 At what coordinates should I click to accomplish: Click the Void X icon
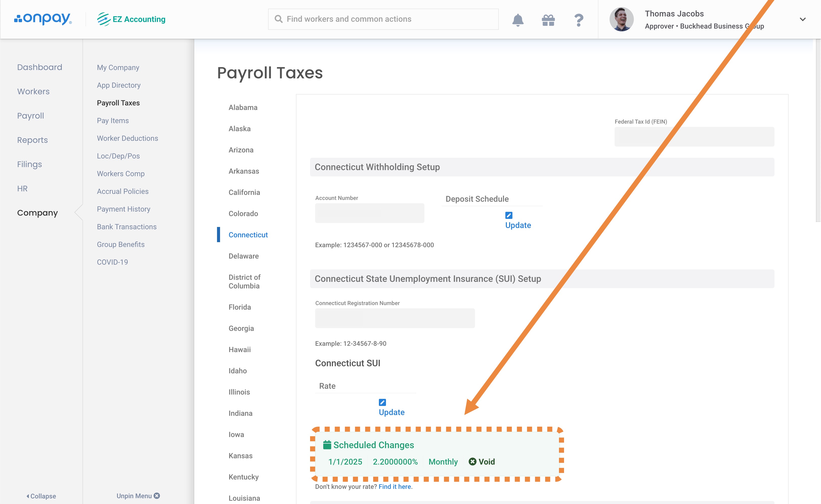tap(472, 462)
